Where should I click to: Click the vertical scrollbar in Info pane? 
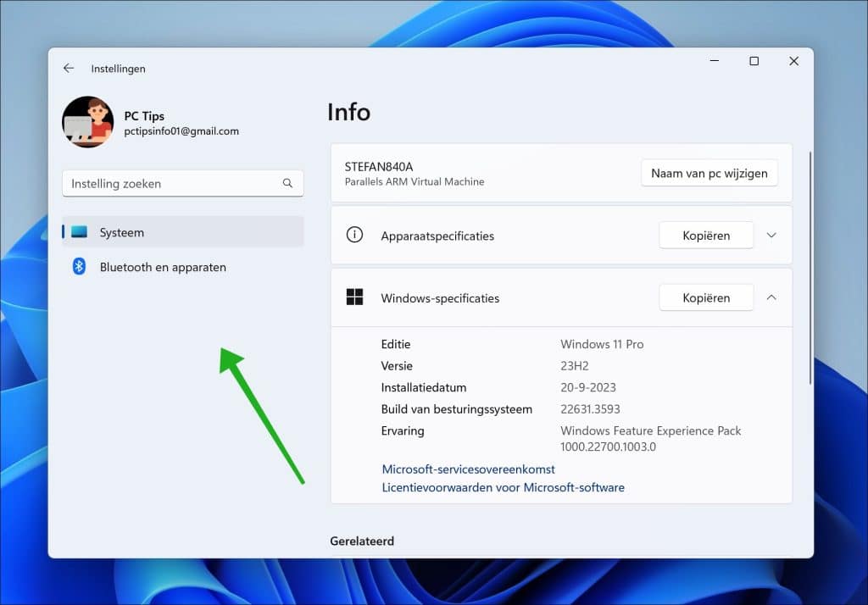coord(810,268)
